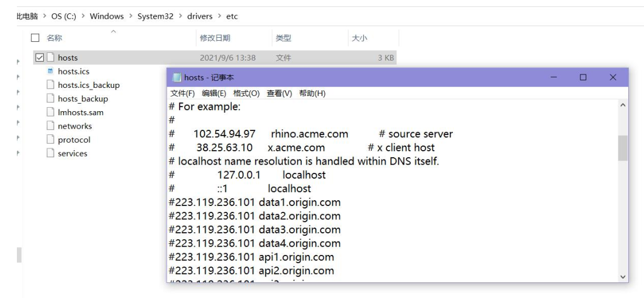
Task: Click the Notepad scrollbar up arrow
Action: click(622, 105)
